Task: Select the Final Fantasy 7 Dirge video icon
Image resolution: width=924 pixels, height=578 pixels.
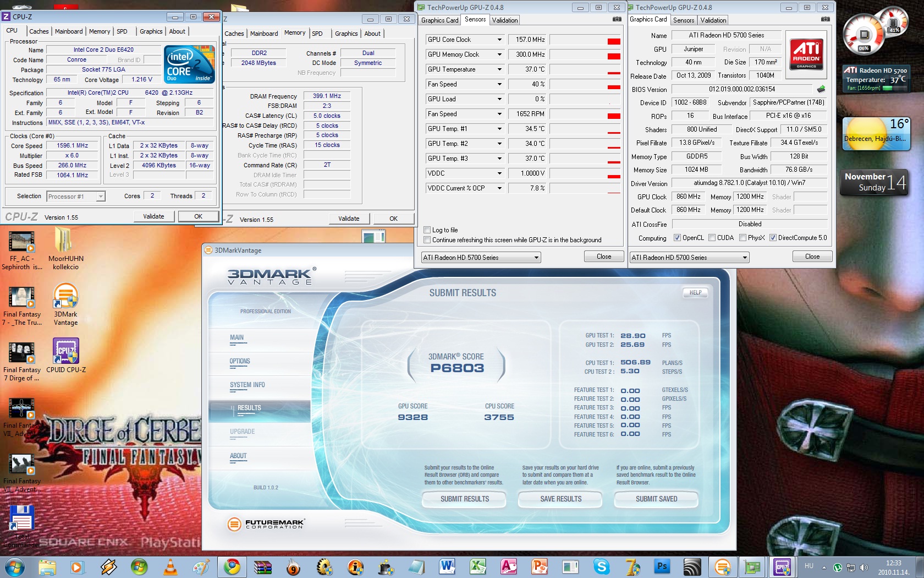Action: [x=22, y=362]
